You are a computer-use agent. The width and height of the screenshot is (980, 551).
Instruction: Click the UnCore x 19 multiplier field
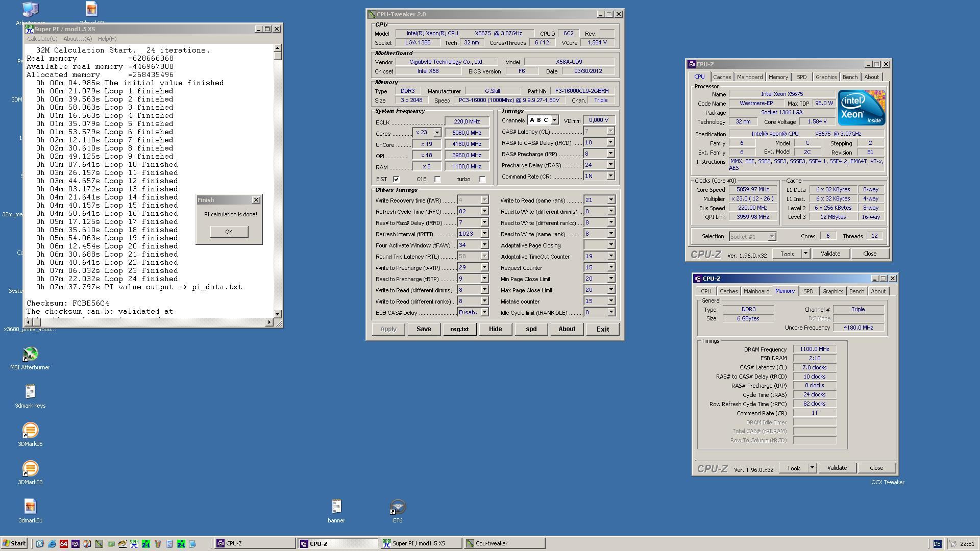[426, 144]
